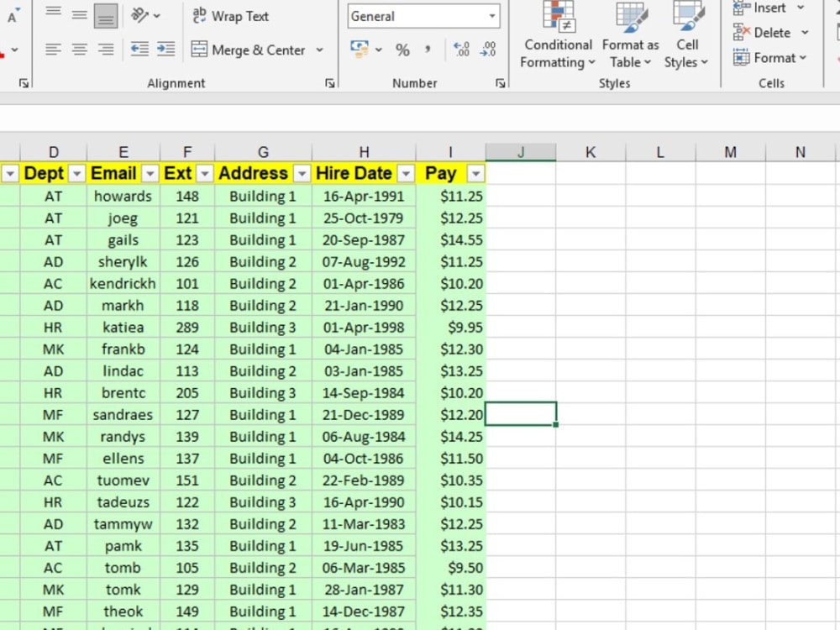
Task: Select pay cell $9.95
Action: coord(450,328)
